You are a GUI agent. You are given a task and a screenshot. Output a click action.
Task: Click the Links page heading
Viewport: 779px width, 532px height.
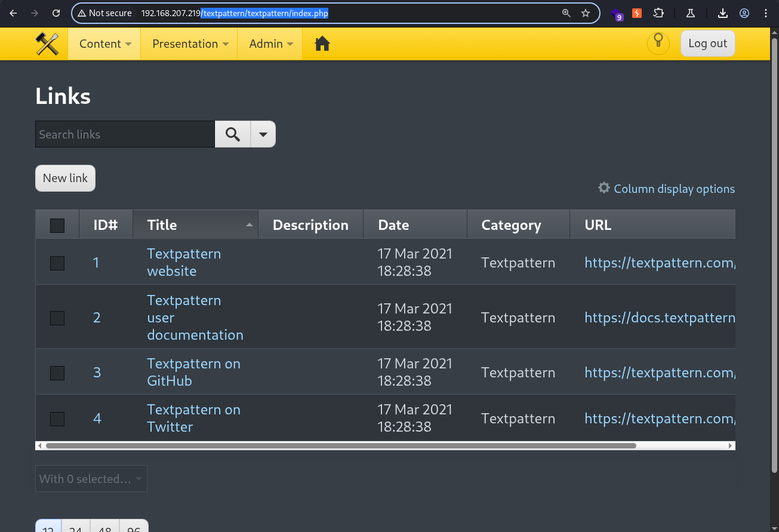tap(63, 96)
